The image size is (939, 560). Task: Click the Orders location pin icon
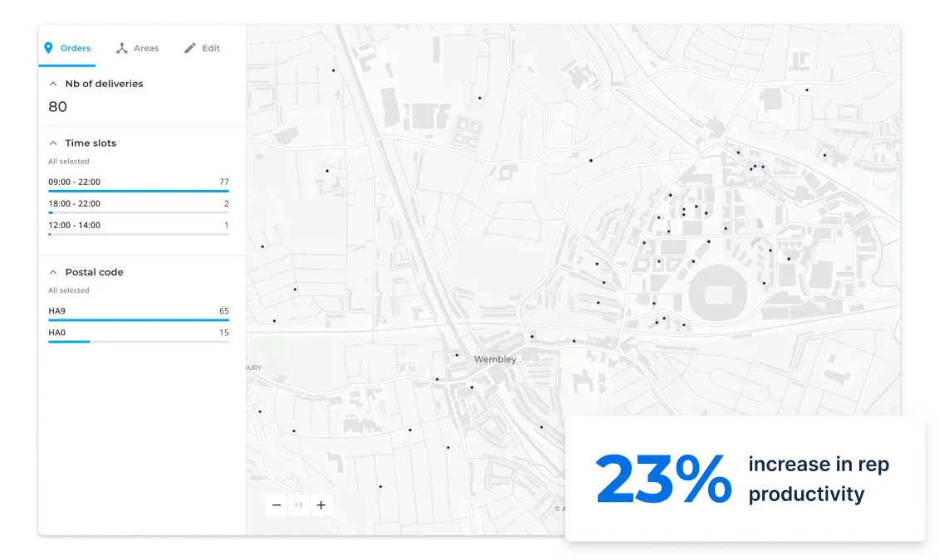[x=48, y=48]
